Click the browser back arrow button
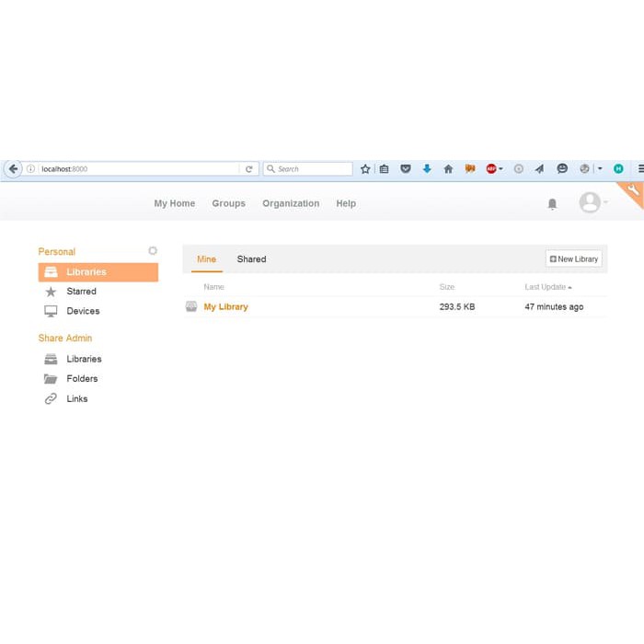 point(13,168)
